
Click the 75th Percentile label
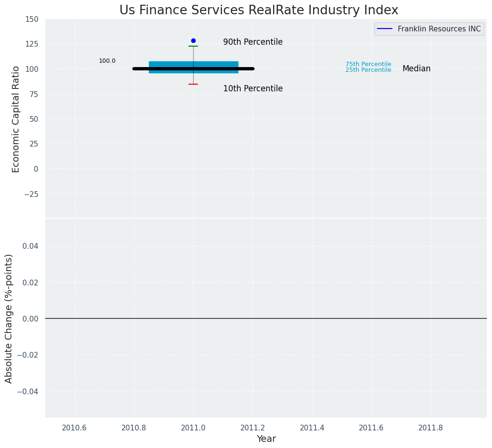368,64
